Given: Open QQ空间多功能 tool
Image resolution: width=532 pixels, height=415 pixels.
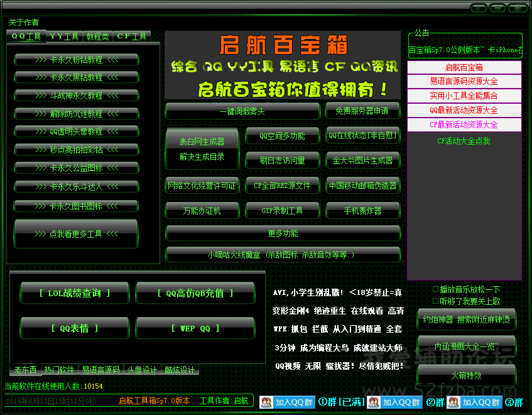Looking at the screenshot, I should tap(282, 136).
